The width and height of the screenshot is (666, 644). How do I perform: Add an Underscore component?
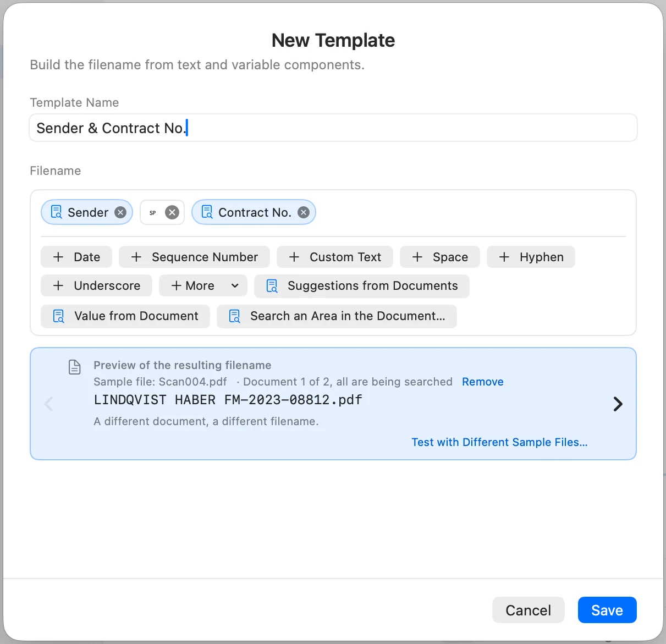tap(96, 285)
